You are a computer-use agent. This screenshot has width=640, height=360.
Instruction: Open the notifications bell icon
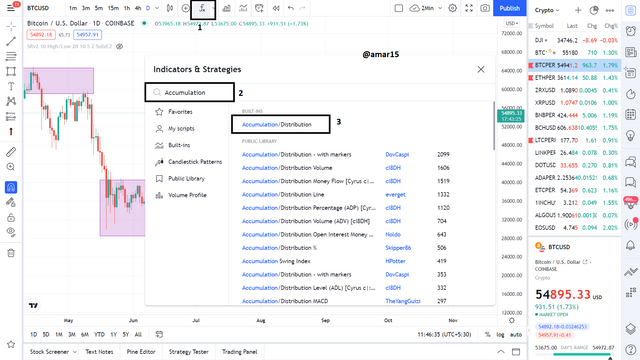coord(631,245)
